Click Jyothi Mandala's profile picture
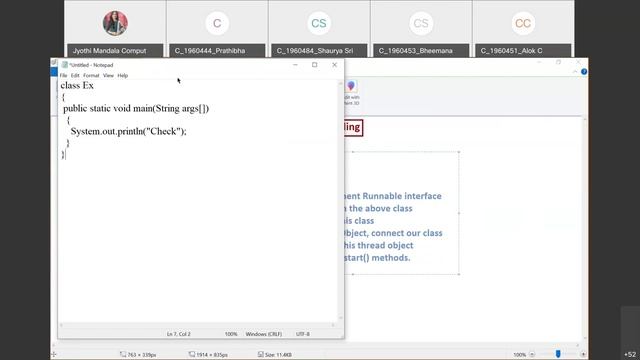This screenshot has height=360, width=640. point(115,23)
